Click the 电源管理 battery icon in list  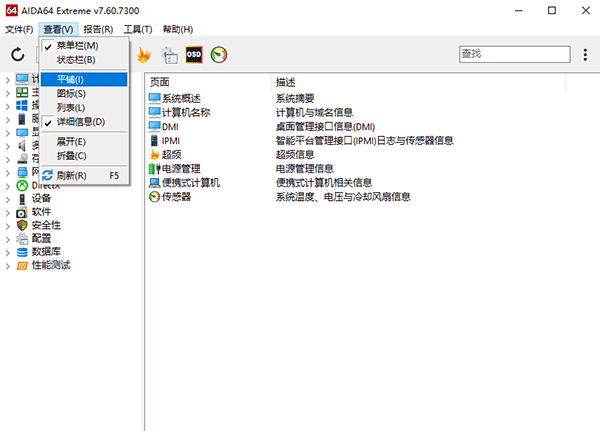tap(155, 169)
